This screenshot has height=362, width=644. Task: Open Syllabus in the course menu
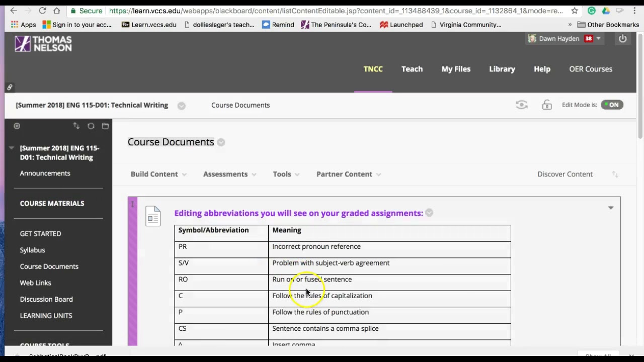tap(33, 250)
